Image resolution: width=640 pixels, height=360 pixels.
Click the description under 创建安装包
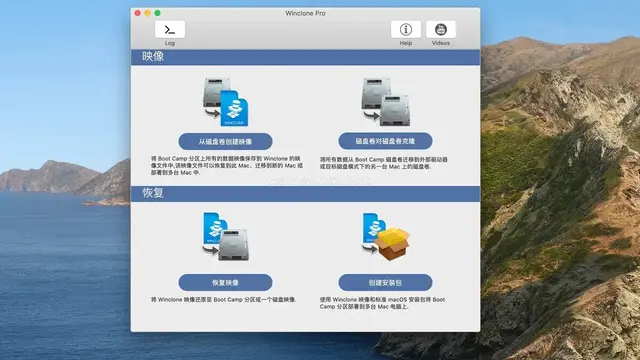[382, 303]
